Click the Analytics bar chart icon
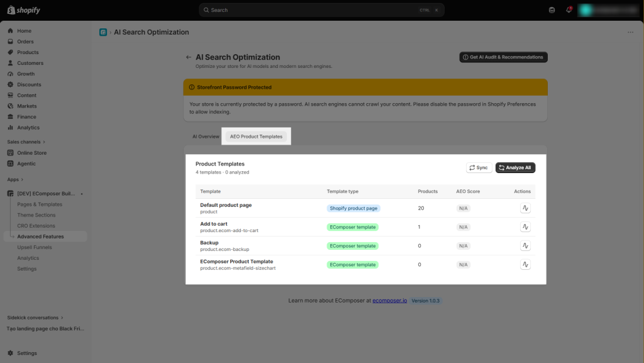644x363 pixels. tap(10, 128)
